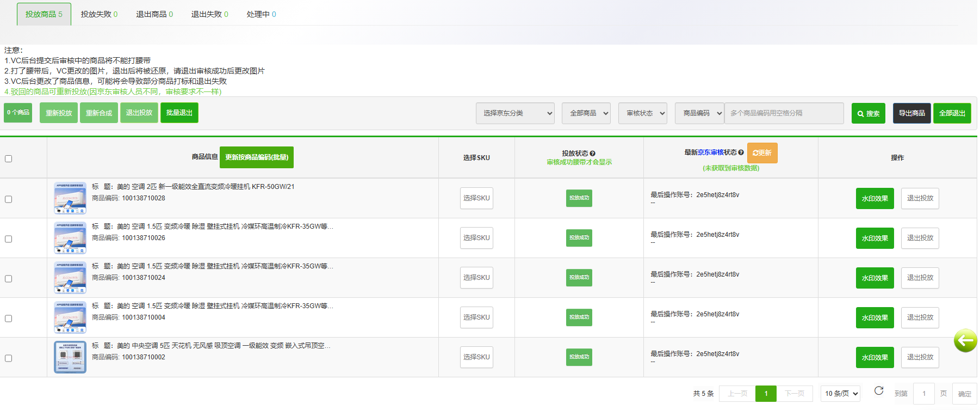
Task: Click the help icon beside 投放状态
Action: [x=593, y=154]
